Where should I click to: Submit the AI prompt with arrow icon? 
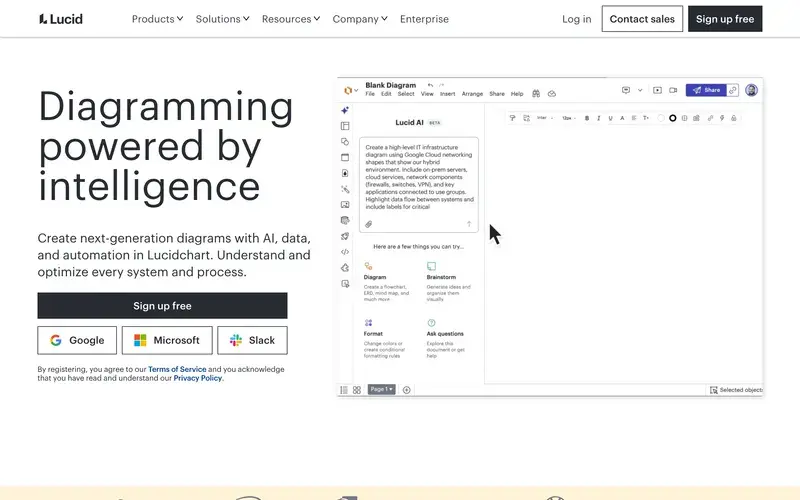tap(469, 224)
